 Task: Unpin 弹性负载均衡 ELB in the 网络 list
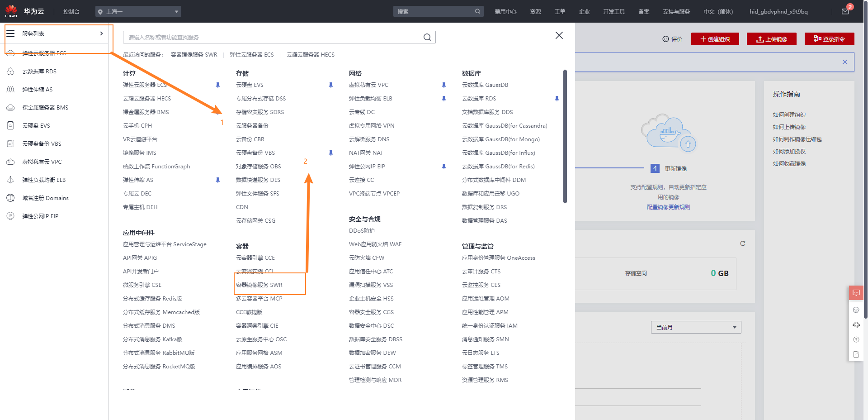point(444,99)
